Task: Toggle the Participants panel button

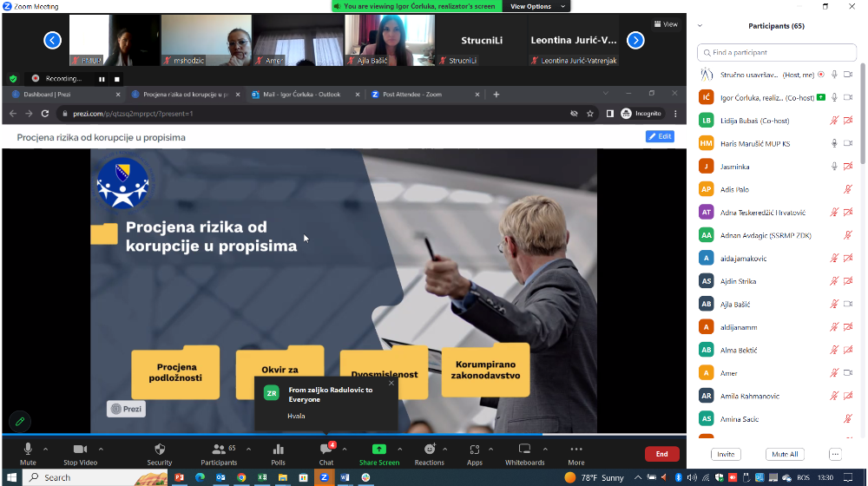Action: [x=219, y=454]
